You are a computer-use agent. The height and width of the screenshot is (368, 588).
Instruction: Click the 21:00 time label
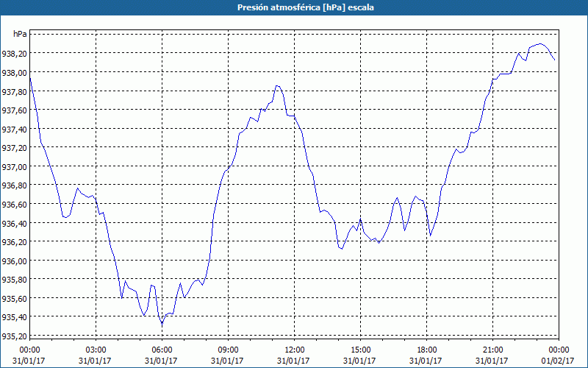492,350
